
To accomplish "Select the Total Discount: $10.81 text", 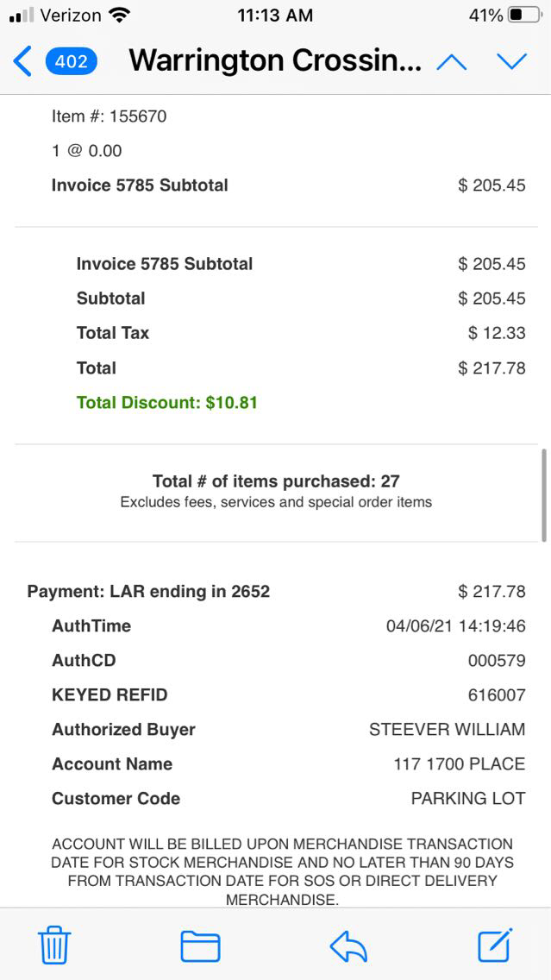I will (x=167, y=402).
